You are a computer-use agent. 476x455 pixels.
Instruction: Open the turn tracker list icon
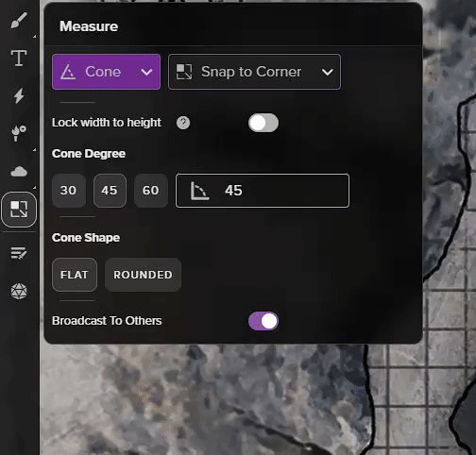(19, 253)
